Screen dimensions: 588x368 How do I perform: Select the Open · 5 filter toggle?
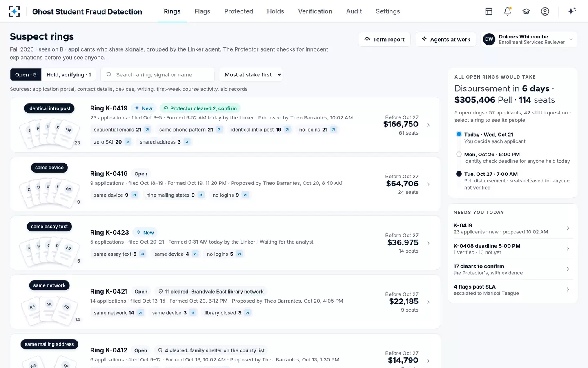26,74
